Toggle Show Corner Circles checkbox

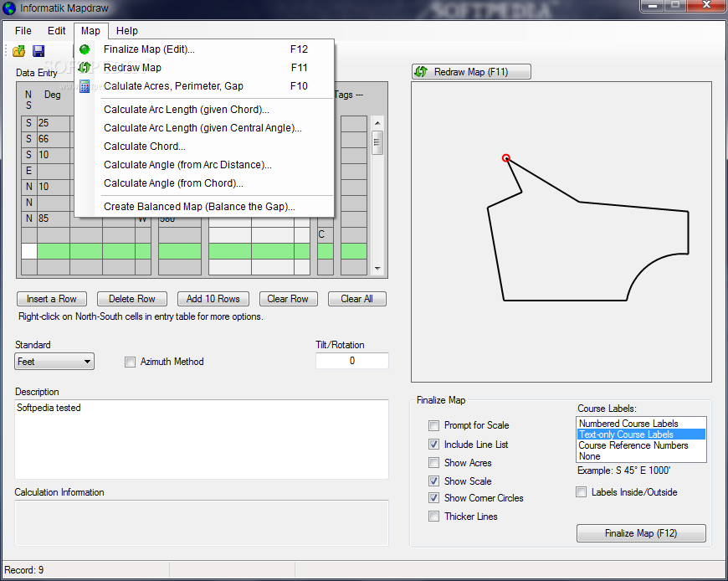pos(433,498)
